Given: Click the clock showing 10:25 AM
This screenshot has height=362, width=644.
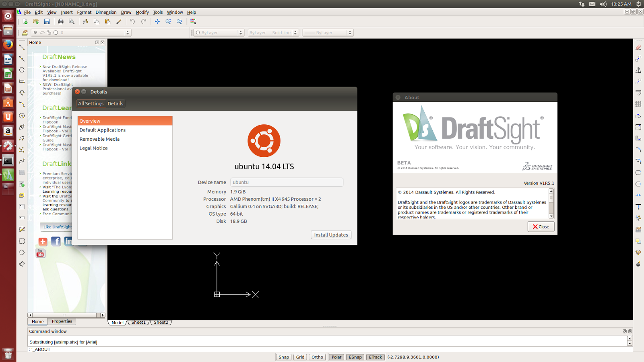Looking at the screenshot, I should click(621, 4).
